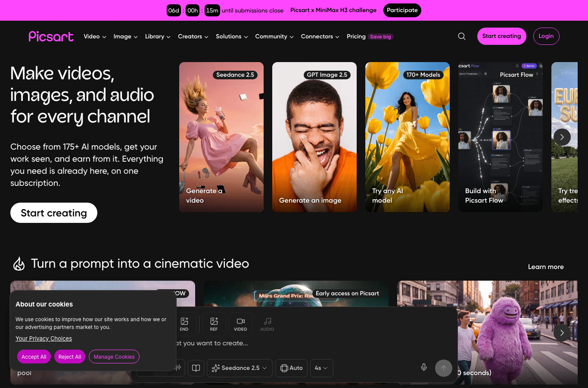This screenshot has width=588, height=388.
Task: Open the search magnifier icon
Action: pos(462,36)
